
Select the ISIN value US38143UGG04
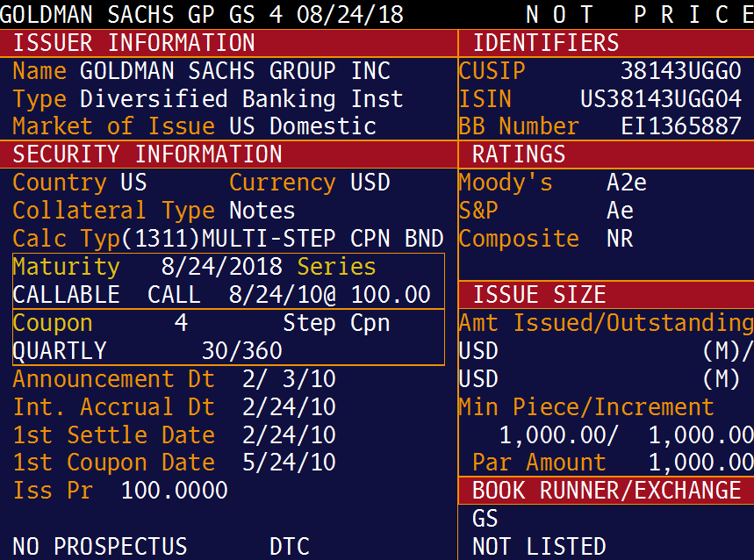tap(661, 99)
